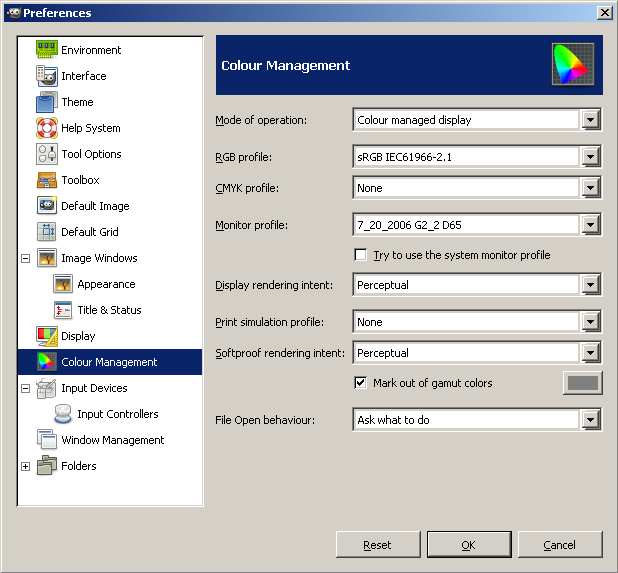The width and height of the screenshot is (618, 573).
Task: Click the Wilber icon in title bar
Action: pyautogui.click(x=14, y=13)
